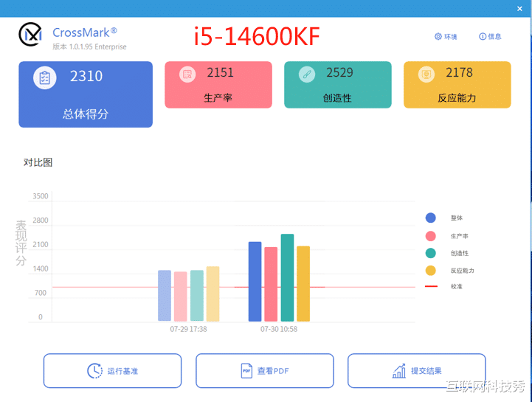Viewport: 532px width, 402px height.
Task: Click the 1400 axis label
Action: [41, 268]
